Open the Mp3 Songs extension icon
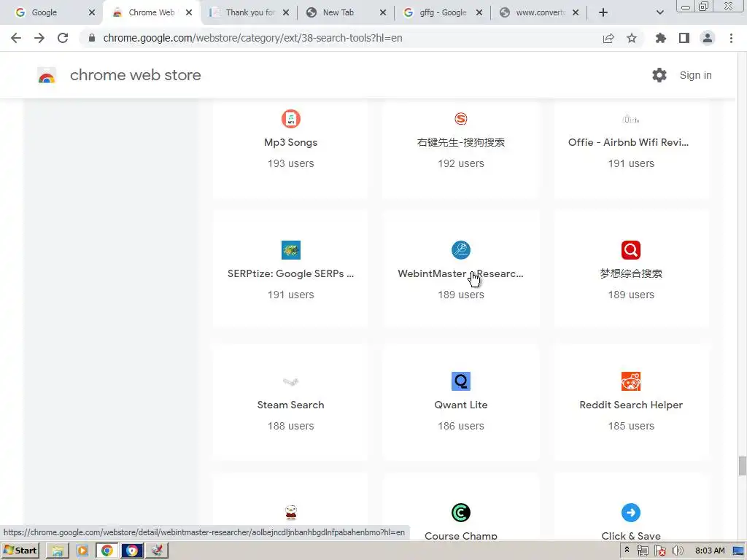 click(290, 119)
